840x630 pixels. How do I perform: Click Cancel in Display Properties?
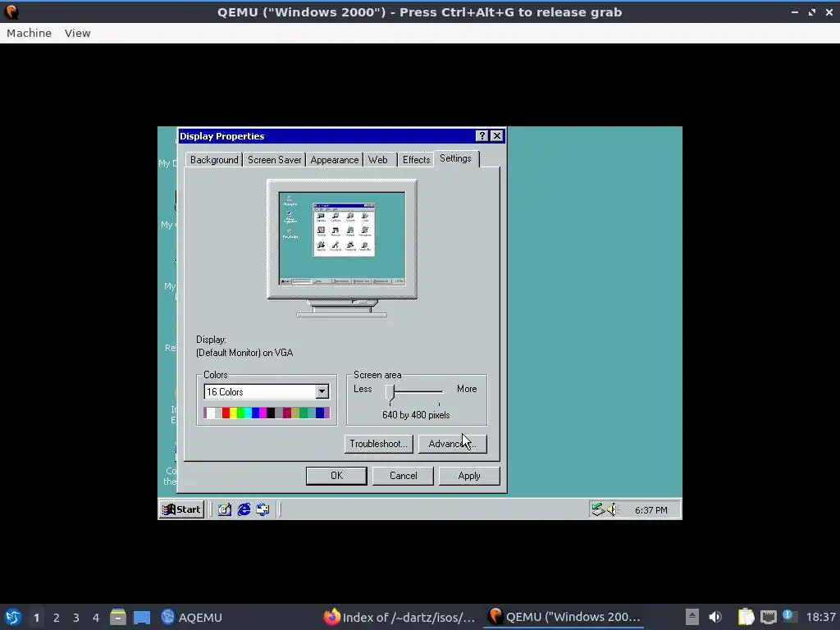(403, 476)
